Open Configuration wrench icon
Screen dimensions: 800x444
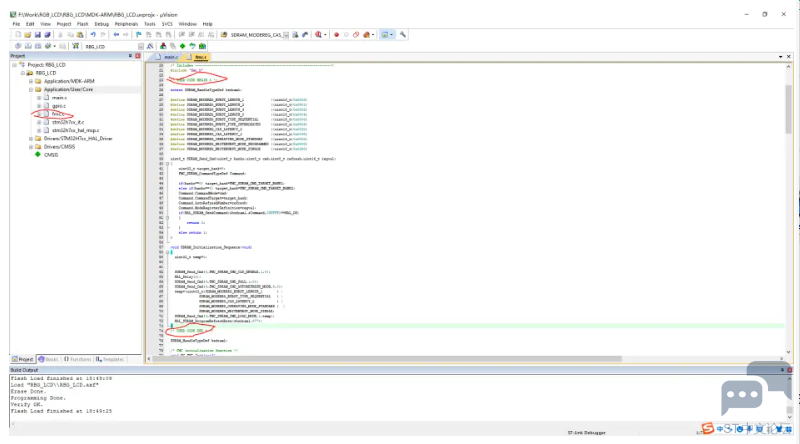(x=403, y=35)
